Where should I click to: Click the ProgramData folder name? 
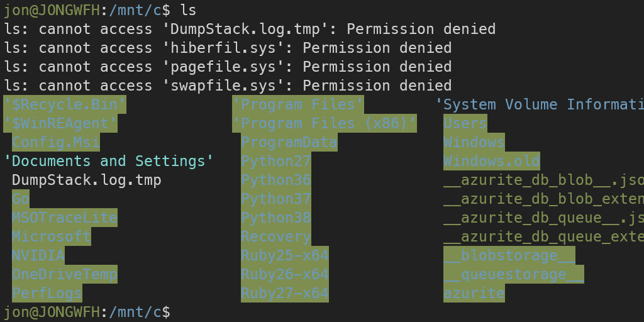289,142
